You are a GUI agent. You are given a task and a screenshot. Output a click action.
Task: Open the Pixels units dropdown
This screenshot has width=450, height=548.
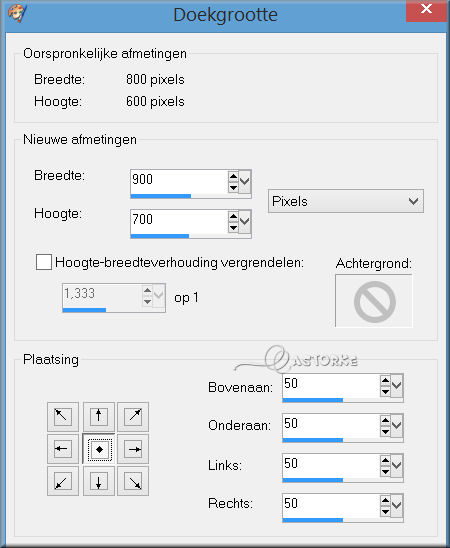click(x=346, y=201)
